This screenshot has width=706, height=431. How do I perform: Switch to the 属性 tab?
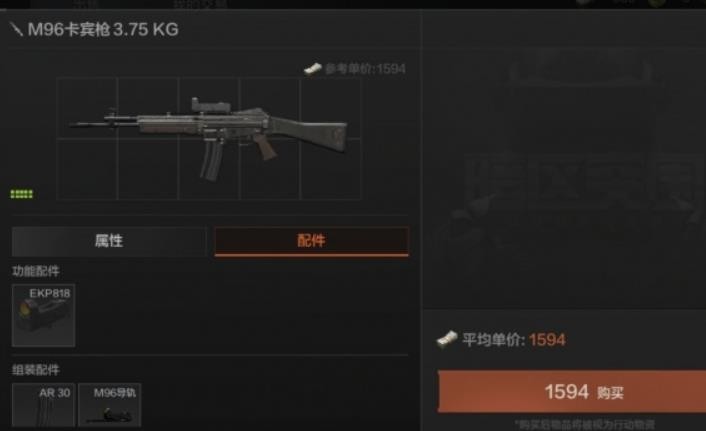(x=109, y=241)
